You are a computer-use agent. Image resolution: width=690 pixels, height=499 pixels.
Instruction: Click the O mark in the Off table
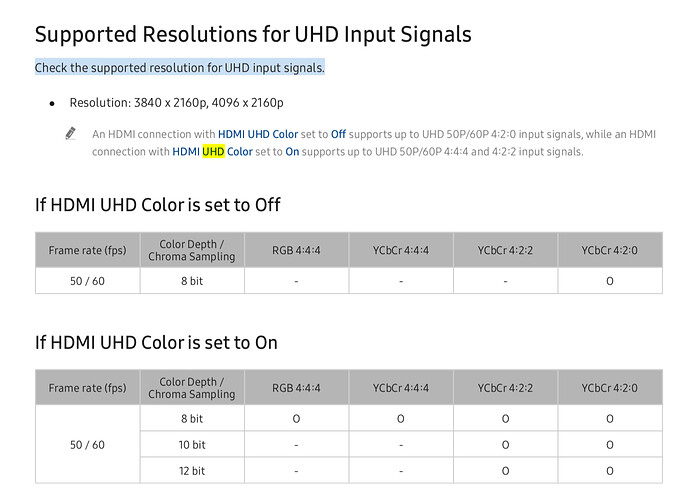coord(609,281)
